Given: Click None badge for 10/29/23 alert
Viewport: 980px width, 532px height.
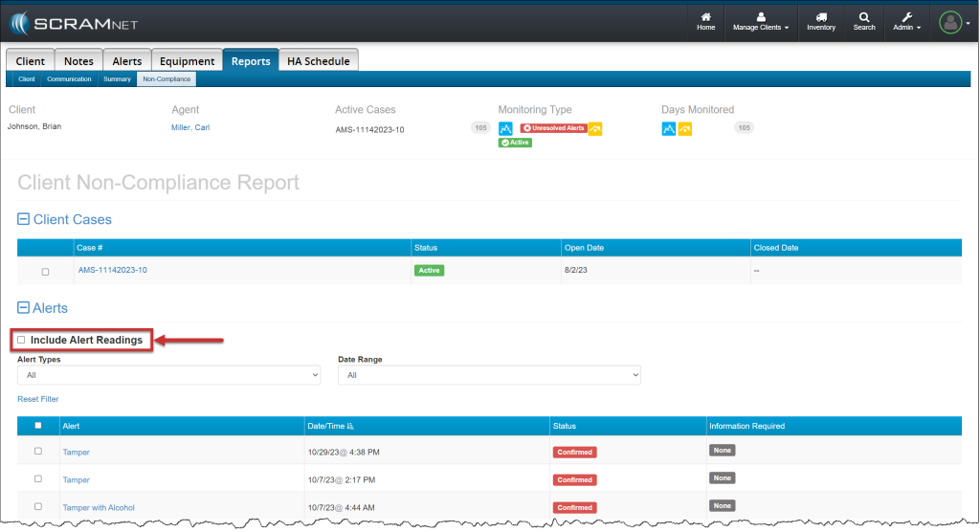Looking at the screenshot, I should pyautogui.click(x=722, y=450).
